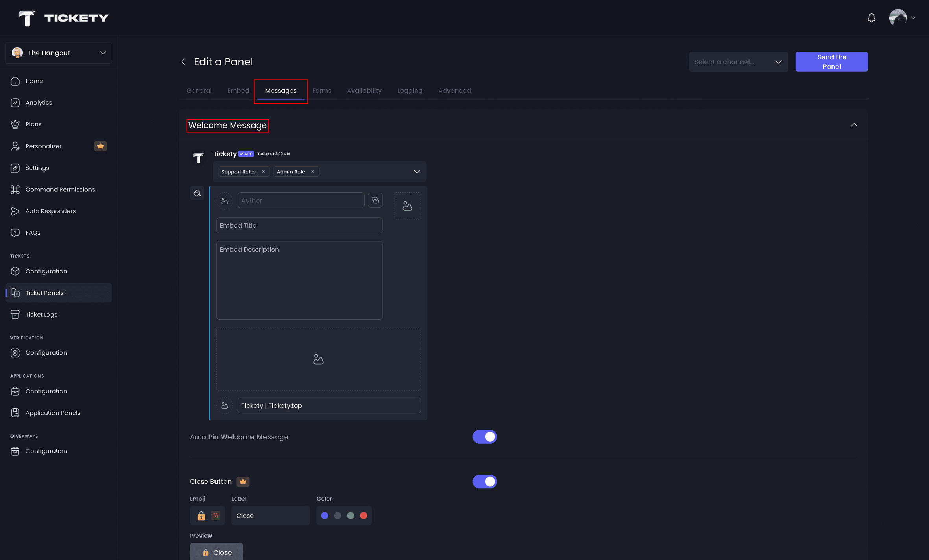Turn off the Close Button toggle
Viewport: 929px width, 560px height.
(484, 481)
